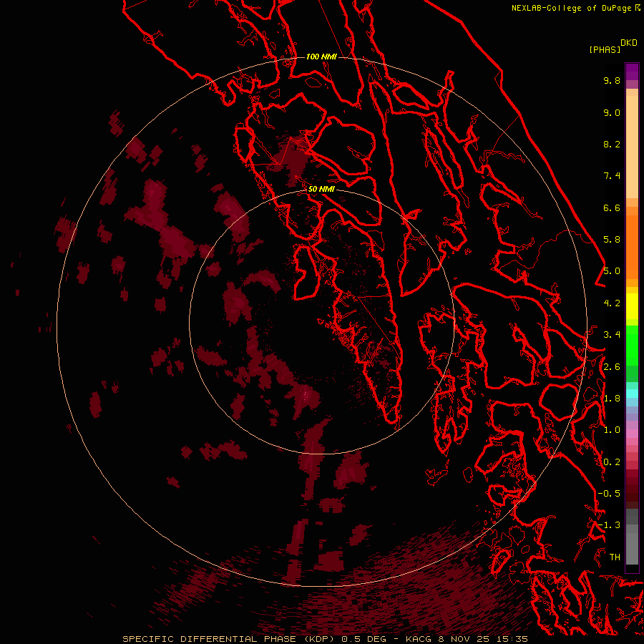Click the 9.8 value on the color scale
644x644 pixels.
(x=612, y=80)
